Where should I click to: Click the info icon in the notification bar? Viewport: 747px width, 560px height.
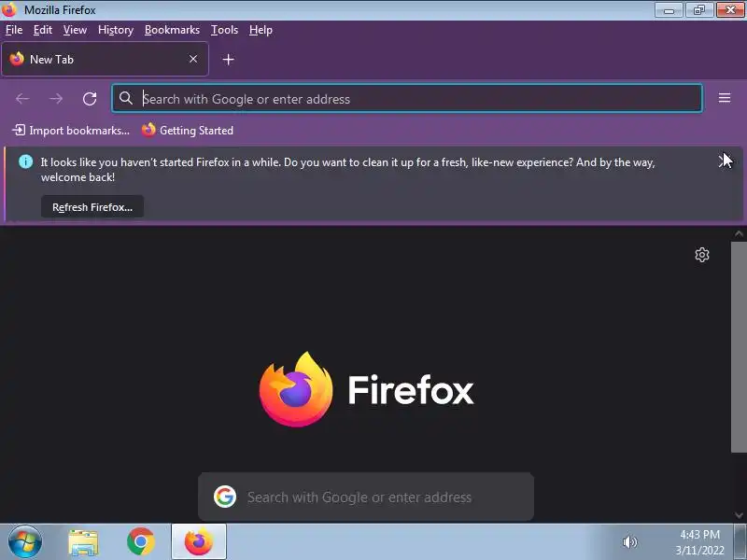pyautogui.click(x=26, y=161)
